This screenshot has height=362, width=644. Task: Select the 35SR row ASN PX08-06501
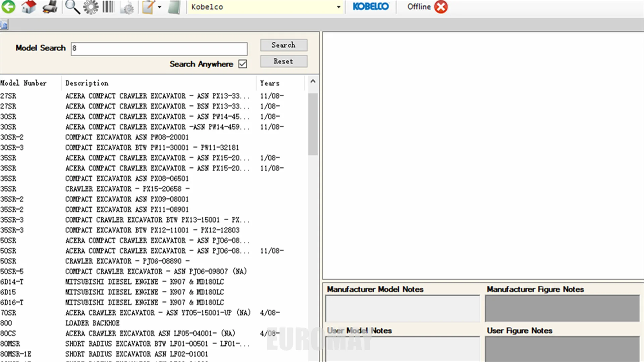point(154,178)
